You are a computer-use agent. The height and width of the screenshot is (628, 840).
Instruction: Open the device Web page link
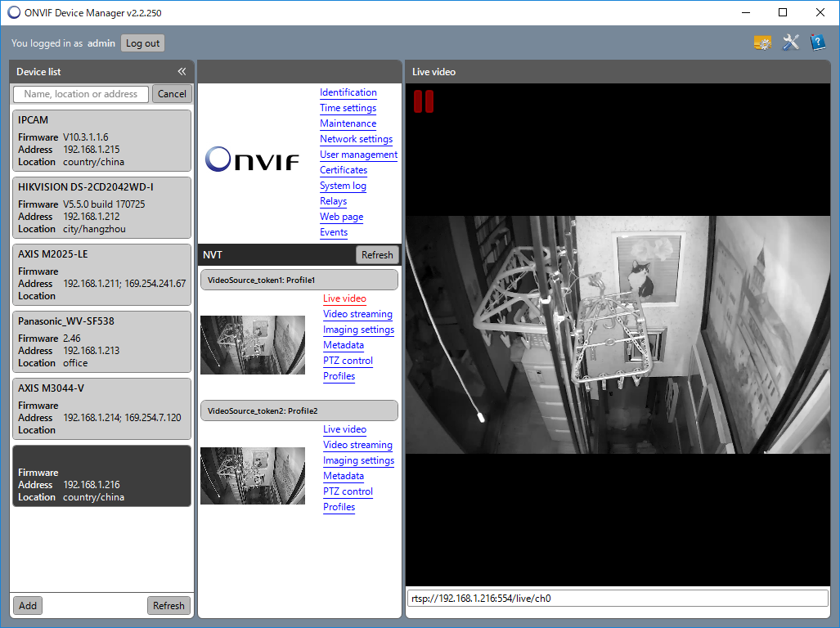[x=341, y=217]
